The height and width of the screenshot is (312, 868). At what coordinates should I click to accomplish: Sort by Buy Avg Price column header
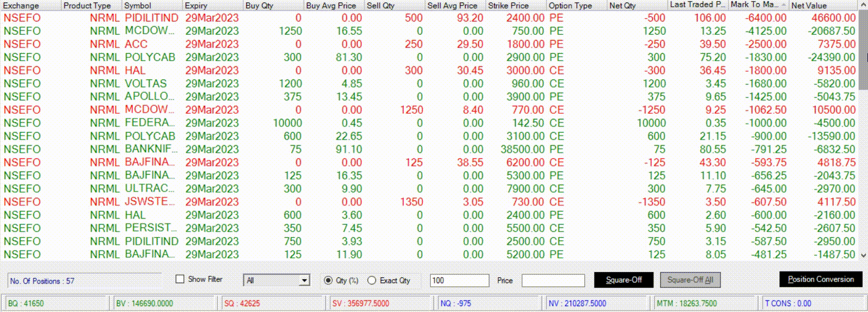[x=334, y=5]
